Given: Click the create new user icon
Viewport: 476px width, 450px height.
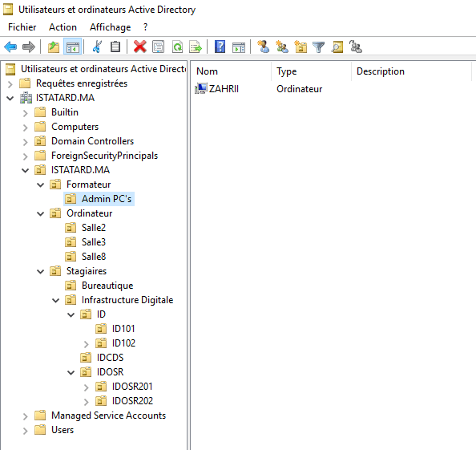Looking at the screenshot, I should tap(263, 47).
